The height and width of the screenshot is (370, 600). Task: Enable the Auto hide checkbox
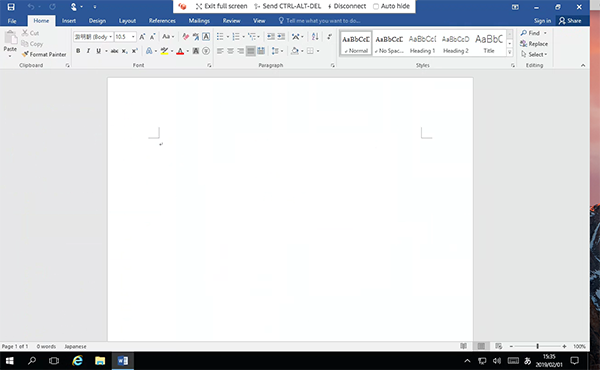coord(376,7)
